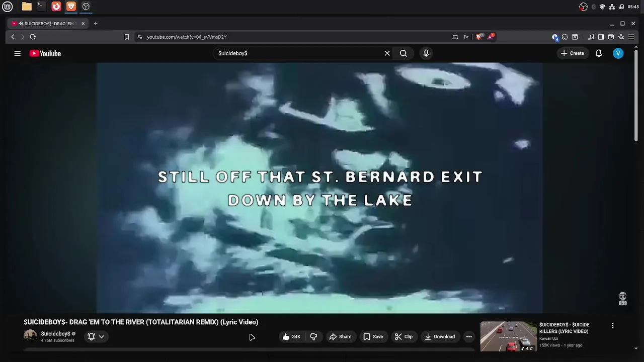
Task: Open the terminal from the panel
Action: tap(41, 7)
